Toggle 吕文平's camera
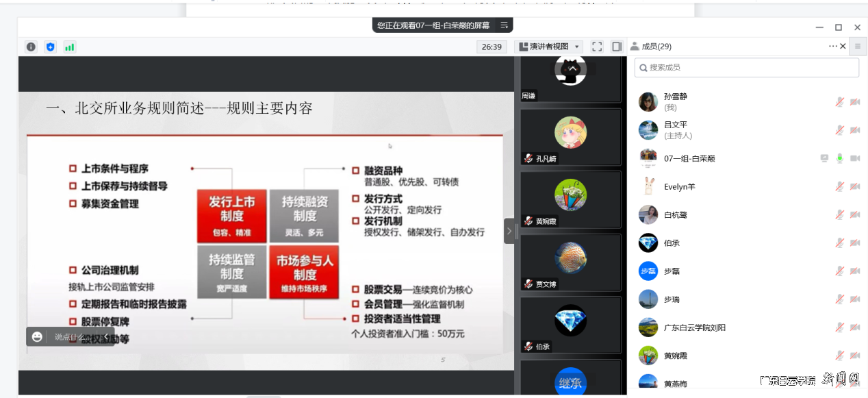The image size is (868, 398). (x=854, y=129)
